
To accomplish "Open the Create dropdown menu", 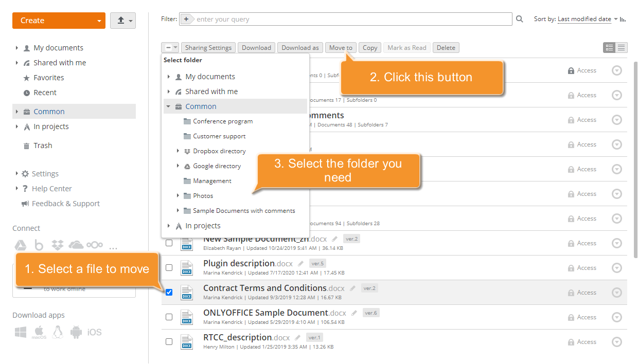I will [59, 20].
